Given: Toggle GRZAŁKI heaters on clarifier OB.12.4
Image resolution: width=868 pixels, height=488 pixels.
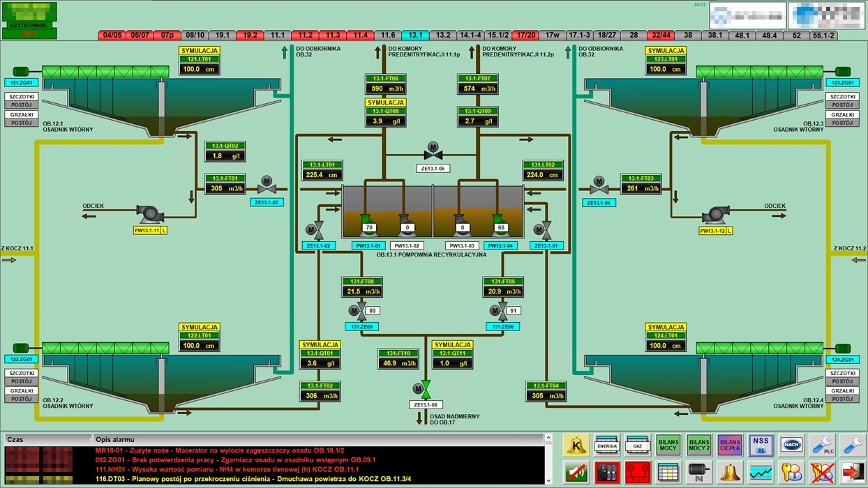Looking at the screenshot, I should [843, 391].
